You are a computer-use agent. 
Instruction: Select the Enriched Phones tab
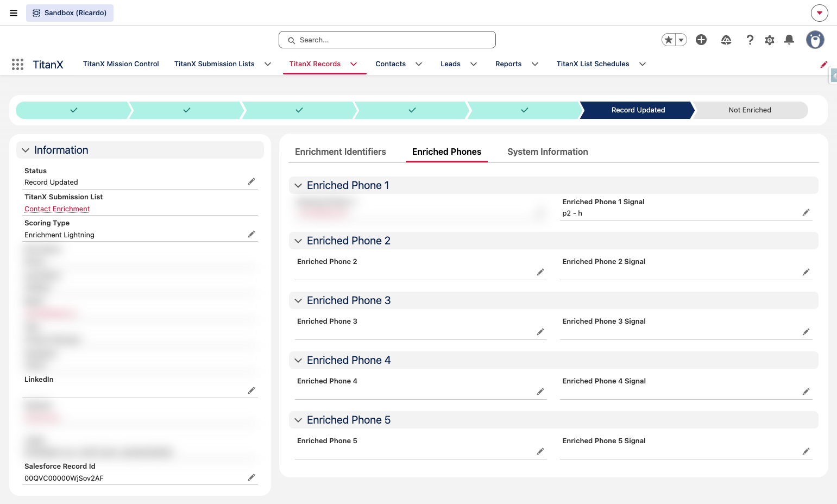[446, 152]
